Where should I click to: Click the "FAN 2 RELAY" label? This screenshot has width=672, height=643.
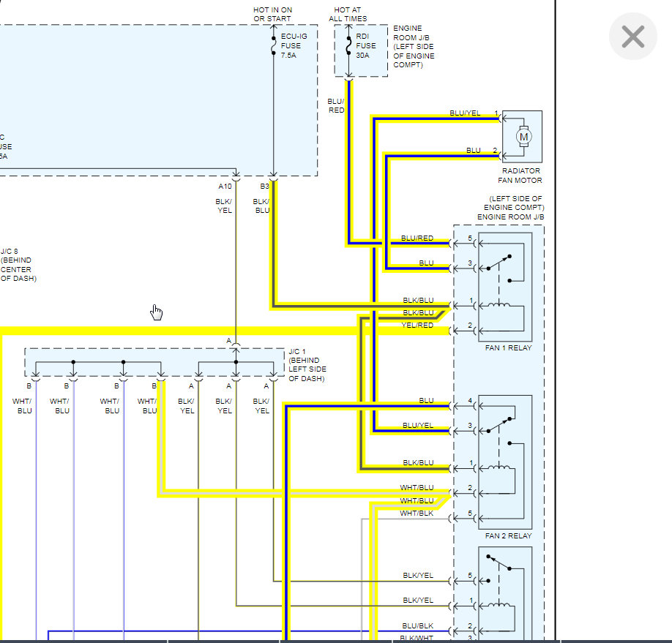[x=508, y=535]
